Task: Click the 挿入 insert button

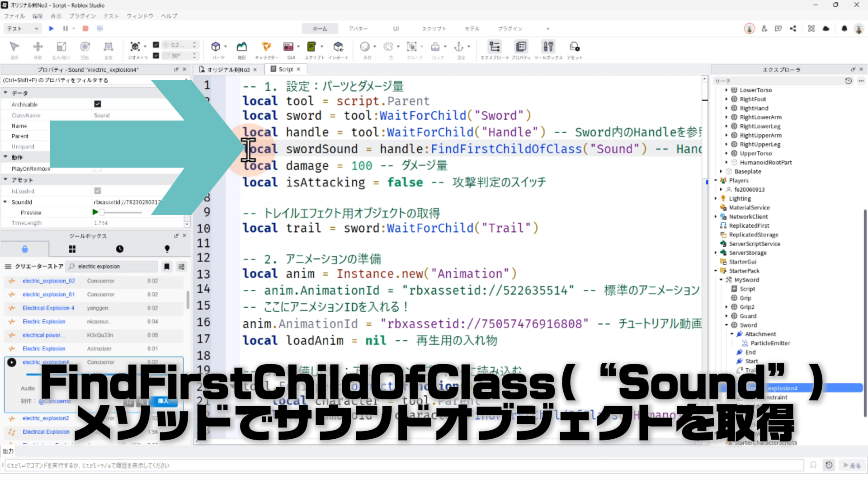Action: tap(163, 401)
